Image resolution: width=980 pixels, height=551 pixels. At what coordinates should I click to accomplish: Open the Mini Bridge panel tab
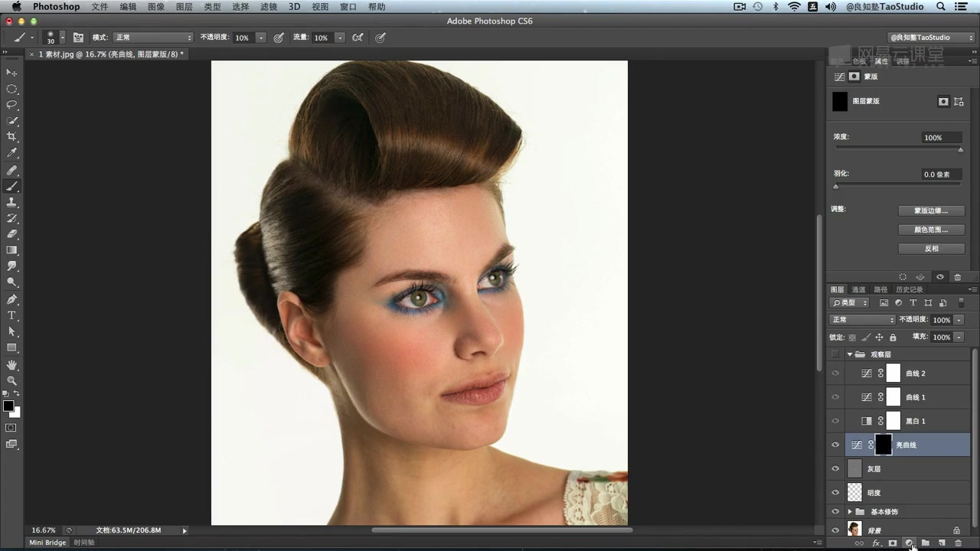click(47, 543)
